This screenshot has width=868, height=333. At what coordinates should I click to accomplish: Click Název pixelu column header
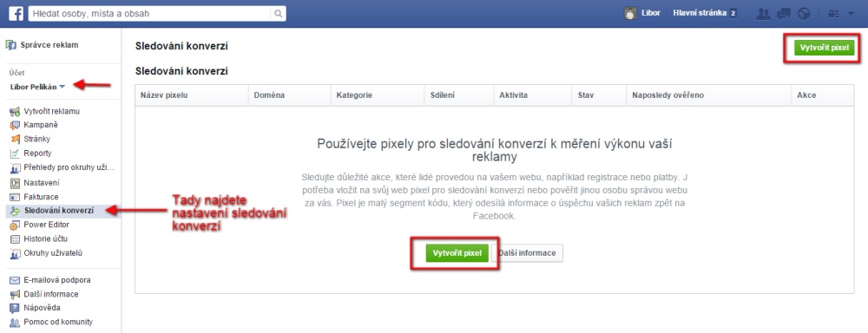(x=192, y=95)
